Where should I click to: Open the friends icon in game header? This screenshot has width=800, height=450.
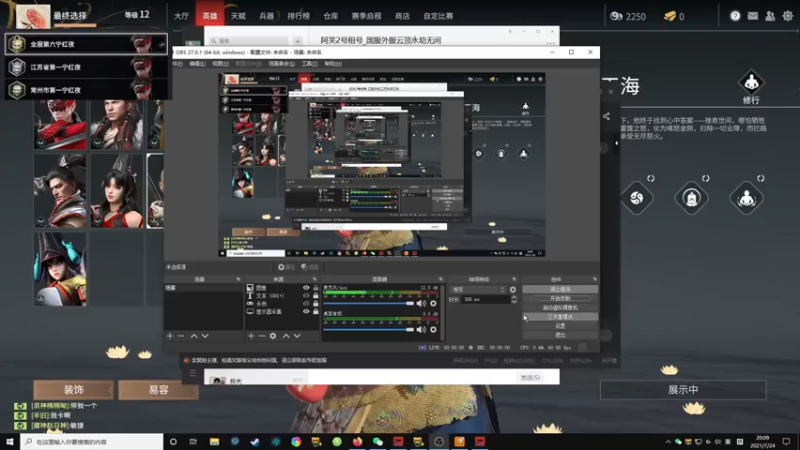point(770,16)
